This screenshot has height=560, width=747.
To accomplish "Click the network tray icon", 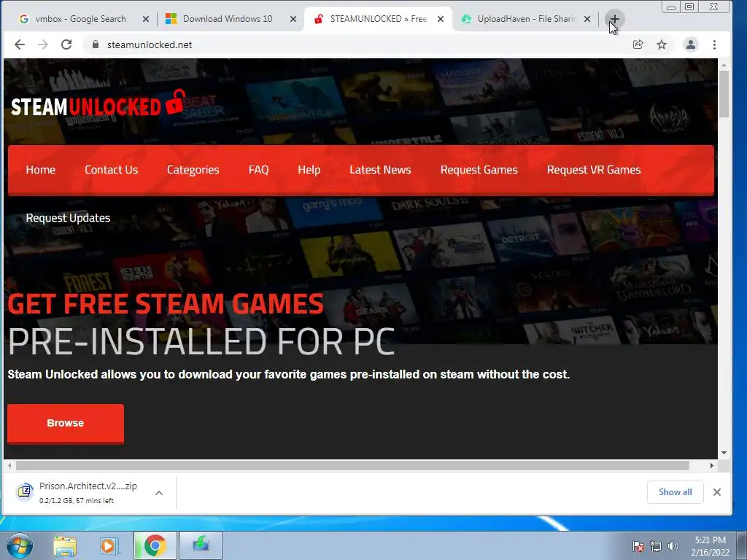I will [656, 546].
